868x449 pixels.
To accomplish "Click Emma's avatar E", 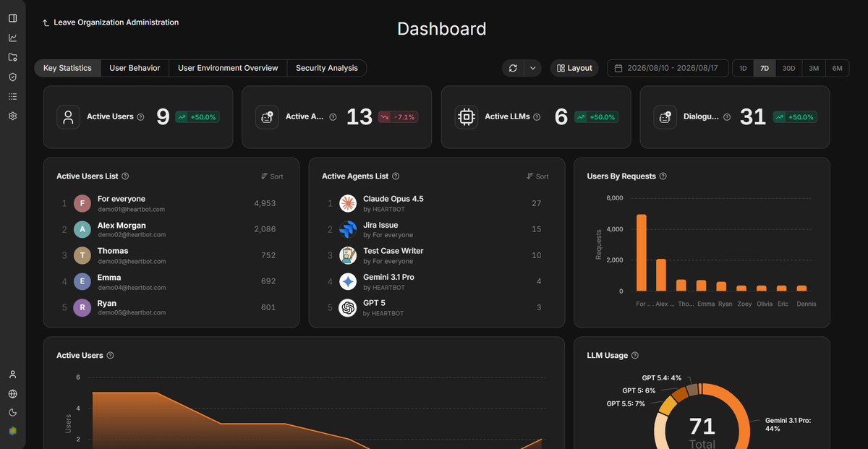I will [82, 282].
